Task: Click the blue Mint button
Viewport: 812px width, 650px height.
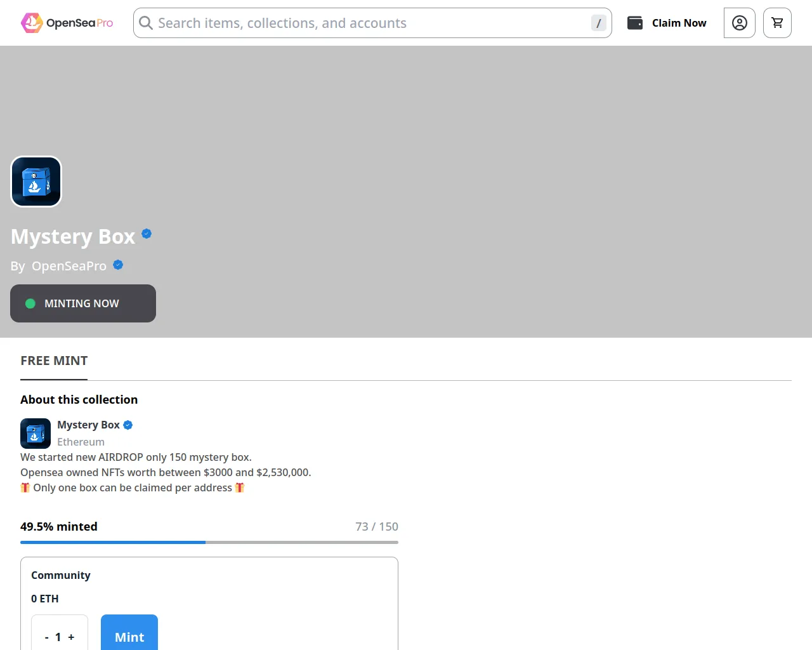Action: (x=129, y=633)
